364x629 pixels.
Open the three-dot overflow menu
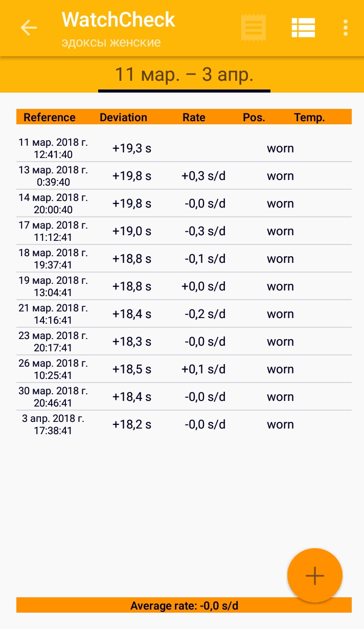346,28
